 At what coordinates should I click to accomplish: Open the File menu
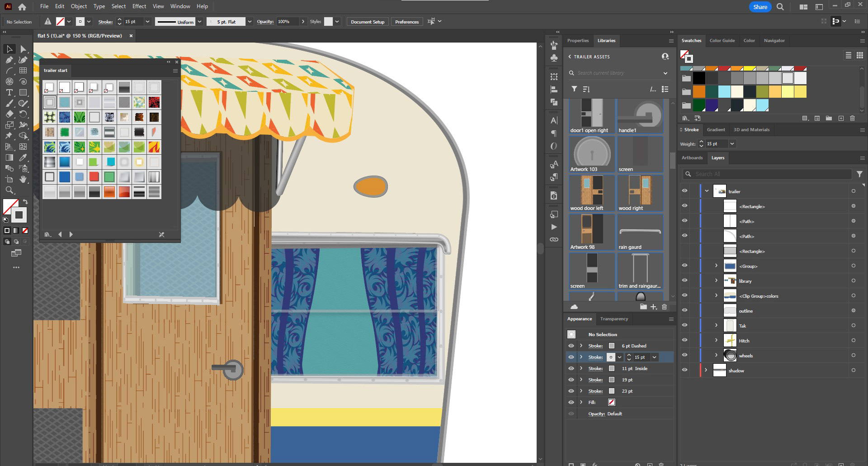tap(44, 6)
